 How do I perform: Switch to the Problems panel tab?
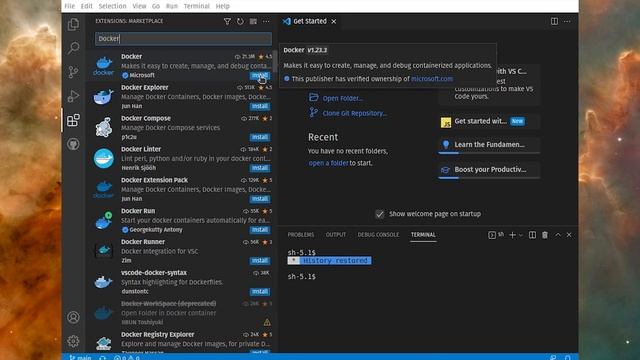pos(301,235)
